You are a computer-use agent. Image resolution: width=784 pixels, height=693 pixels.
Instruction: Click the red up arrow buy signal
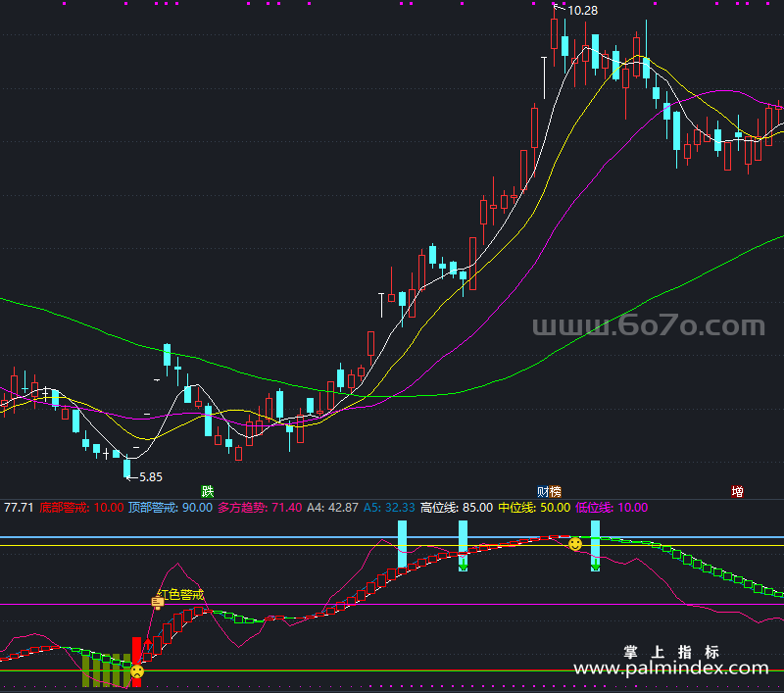tap(148, 645)
